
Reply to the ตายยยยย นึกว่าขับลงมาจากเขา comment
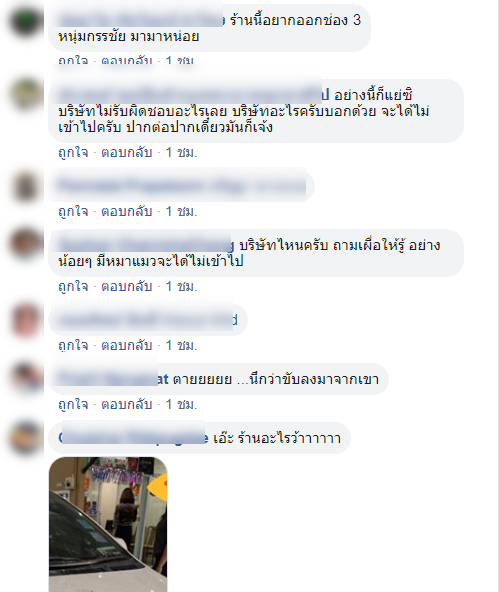127,404
